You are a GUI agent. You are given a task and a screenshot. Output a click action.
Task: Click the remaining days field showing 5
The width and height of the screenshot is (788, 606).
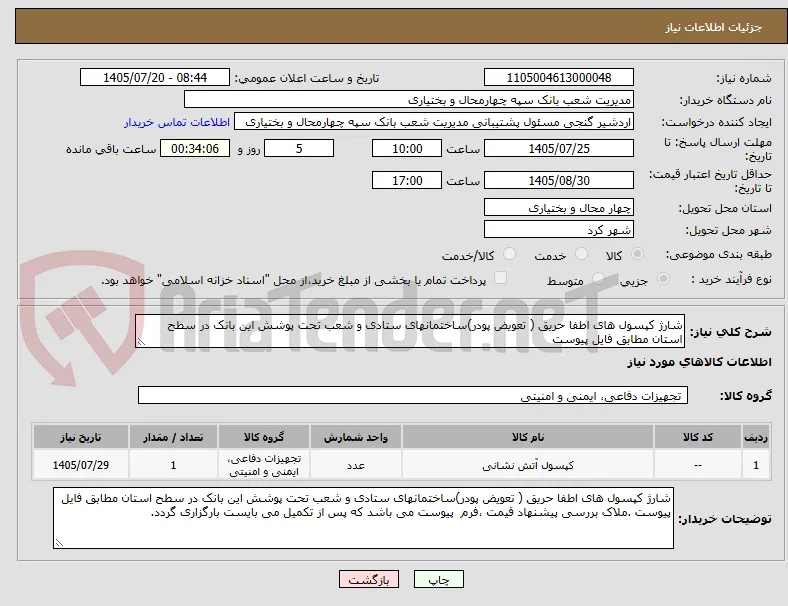(x=299, y=148)
